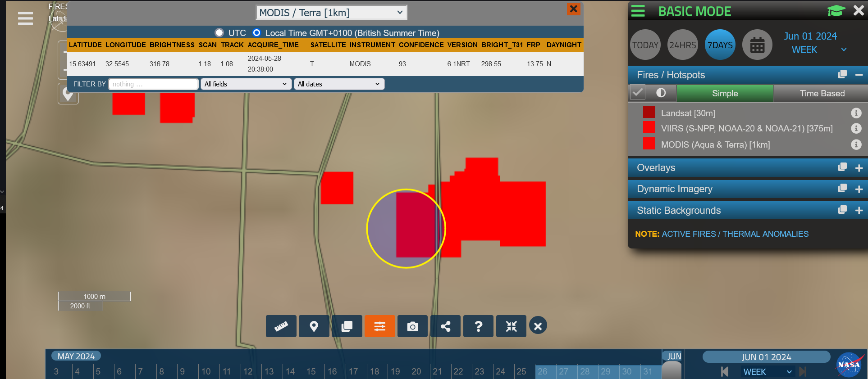This screenshot has width=868, height=379.
Task: Click the location marker button beside the table
Action: point(68,94)
